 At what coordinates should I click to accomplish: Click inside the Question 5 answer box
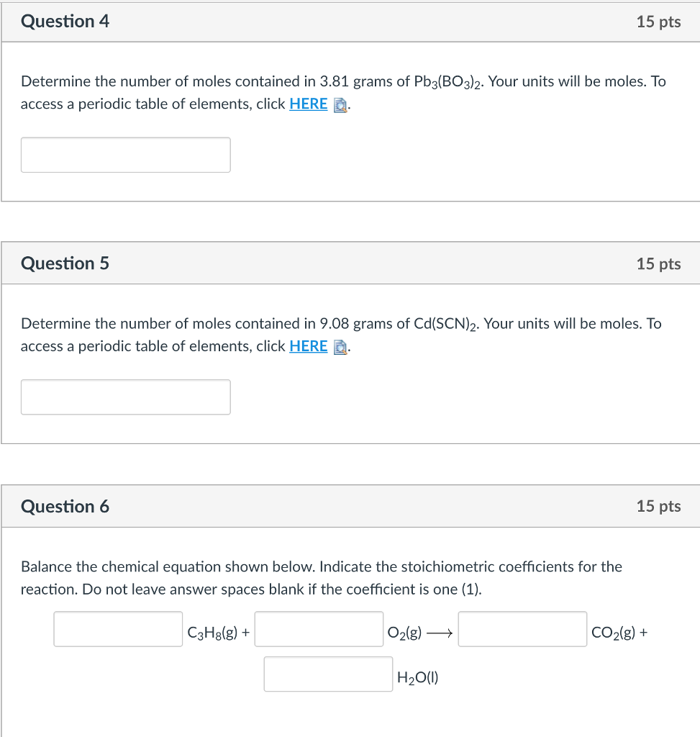[125, 397]
